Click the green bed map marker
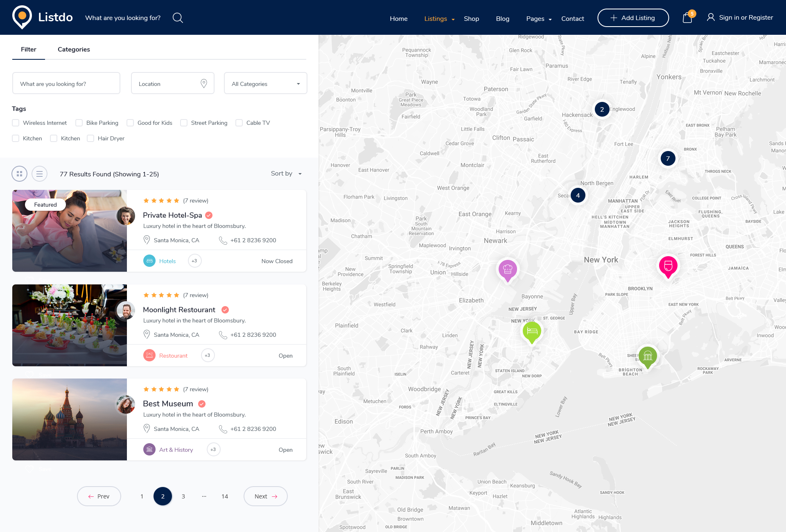Viewport: 786px width, 532px height. point(532,331)
